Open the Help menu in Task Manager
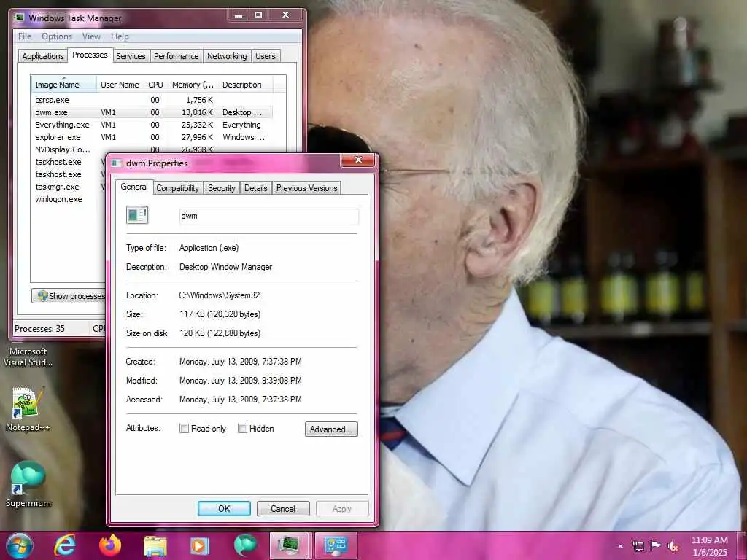The height and width of the screenshot is (560, 747). [x=120, y=36]
